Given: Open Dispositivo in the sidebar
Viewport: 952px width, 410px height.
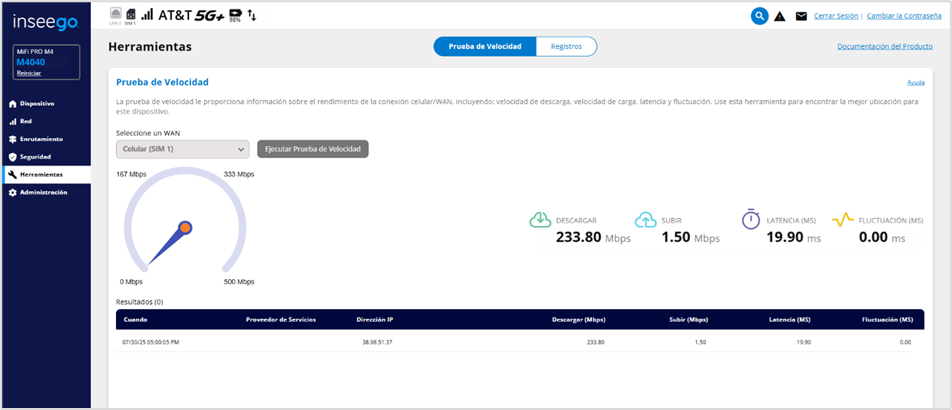Looking at the screenshot, I should [x=37, y=103].
